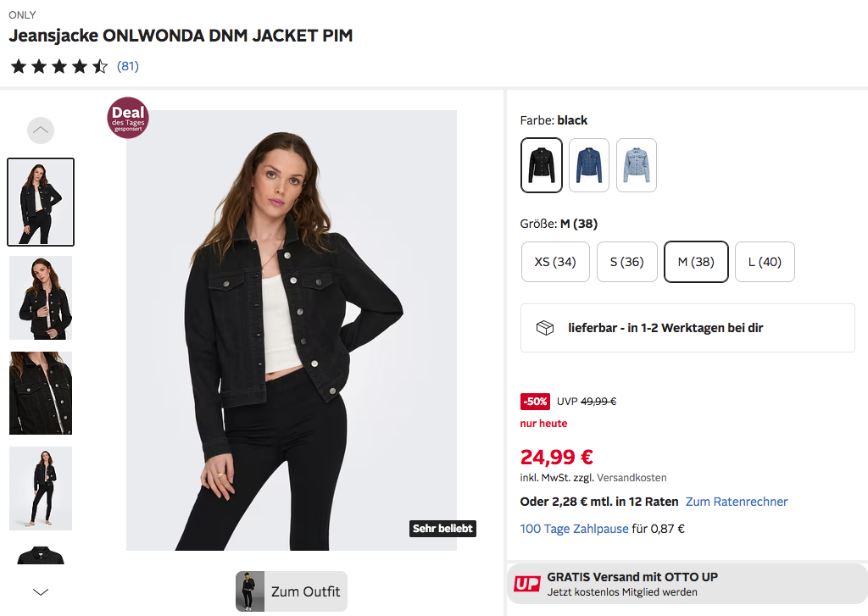
Task: Click the -50% discount badge
Action: point(535,402)
